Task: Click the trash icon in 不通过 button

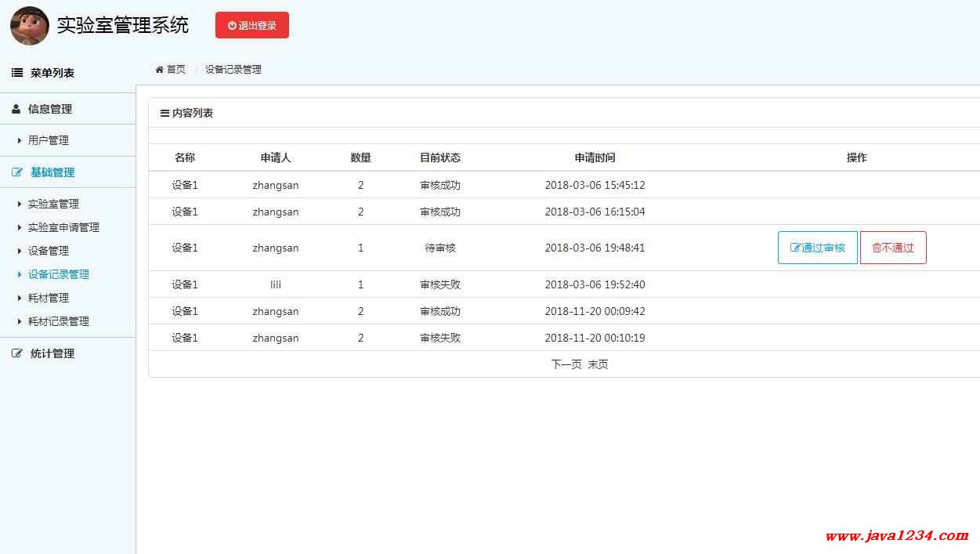Action: [x=877, y=248]
